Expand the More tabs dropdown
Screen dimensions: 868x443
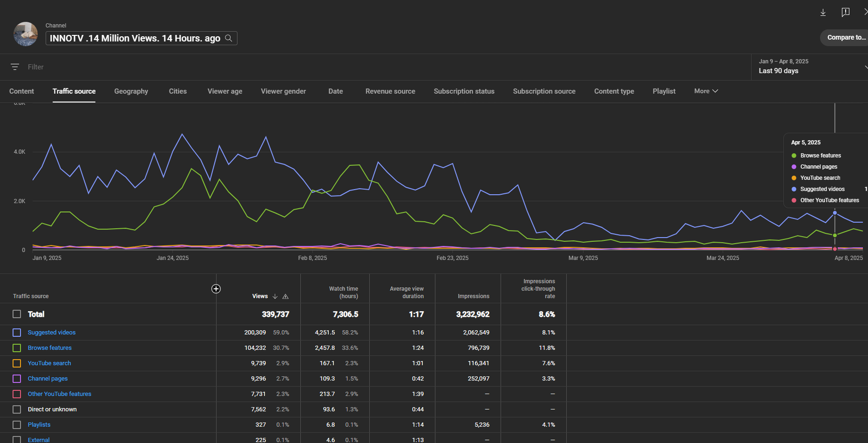click(706, 91)
